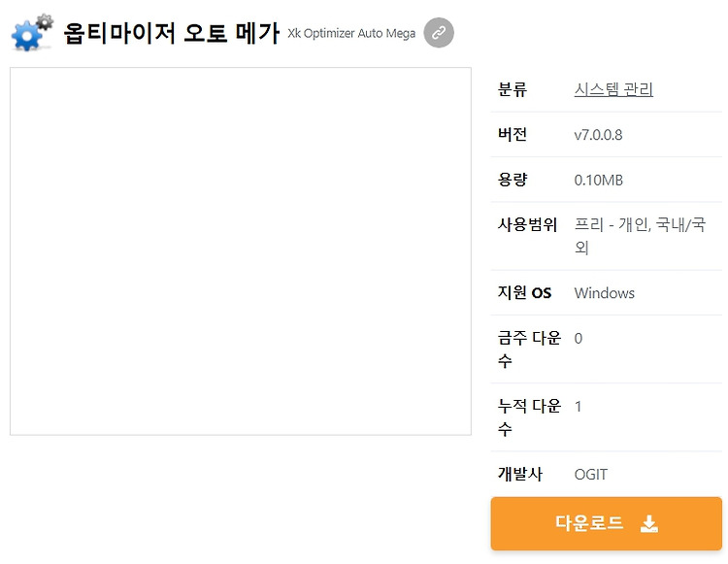Open the 시스템 관리 category link
Screen dimensions: 728x564
(613, 89)
